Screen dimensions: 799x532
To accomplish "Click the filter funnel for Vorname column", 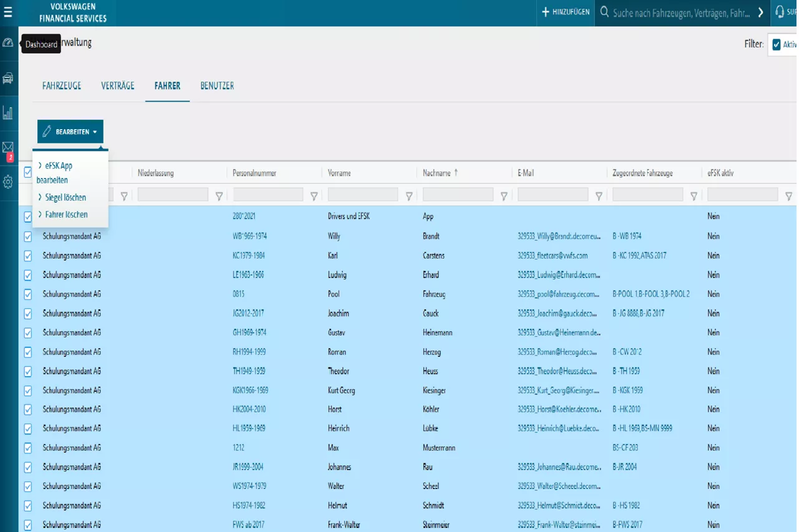I will 409,196.
